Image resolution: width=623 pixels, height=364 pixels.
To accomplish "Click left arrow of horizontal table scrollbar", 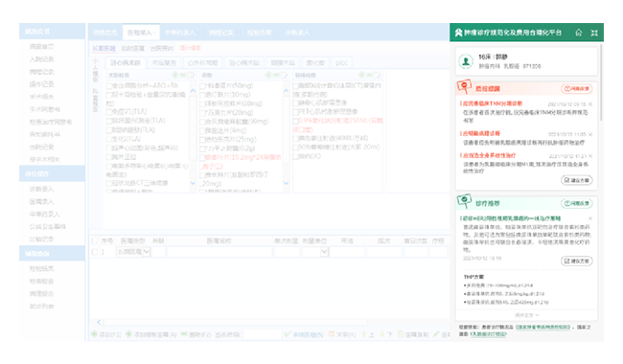I will [x=99, y=322].
